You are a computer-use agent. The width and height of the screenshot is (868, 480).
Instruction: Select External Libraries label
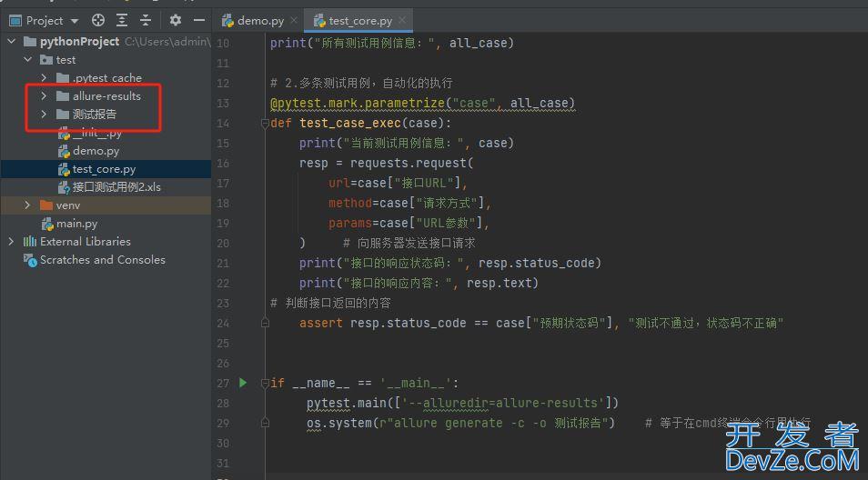tap(86, 242)
